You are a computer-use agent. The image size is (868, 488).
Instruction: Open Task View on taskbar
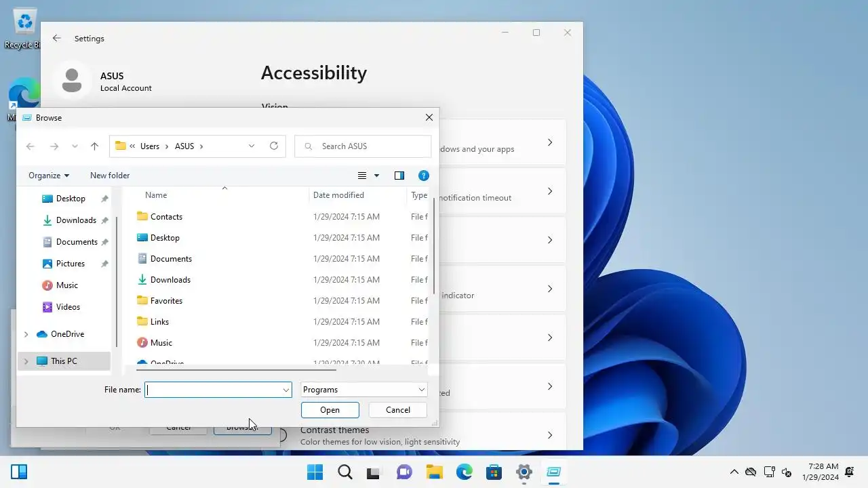pos(374,472)
